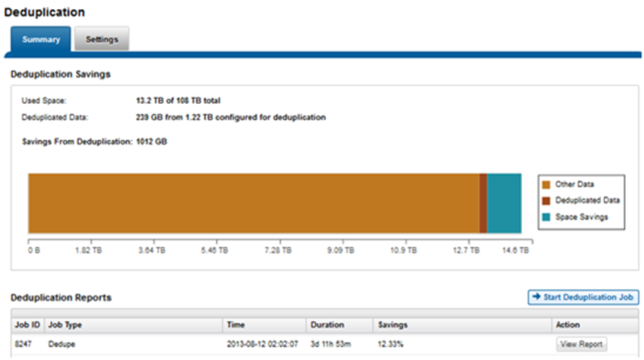Click the Time column header
This screenshot has height=360, width=644.
265,325
